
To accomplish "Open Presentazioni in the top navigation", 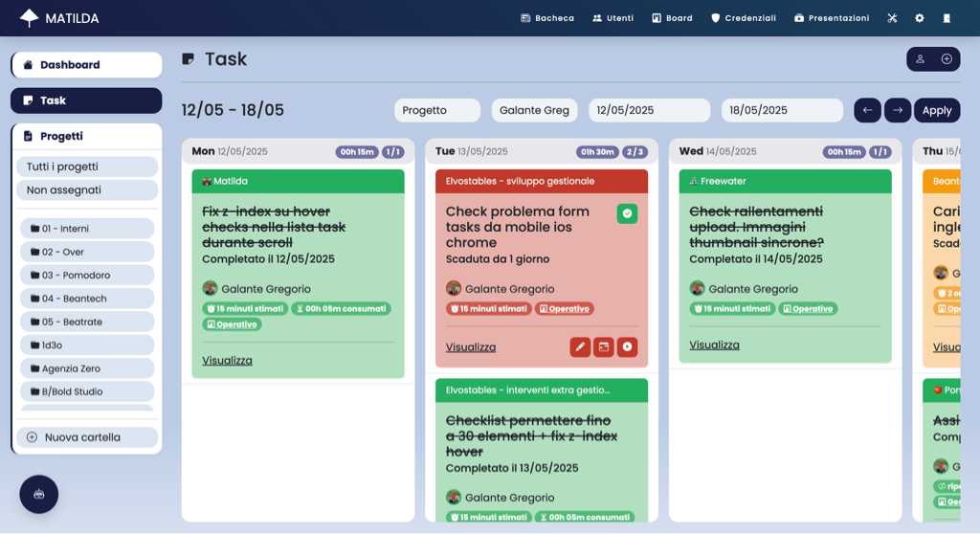I will [832, 18].
